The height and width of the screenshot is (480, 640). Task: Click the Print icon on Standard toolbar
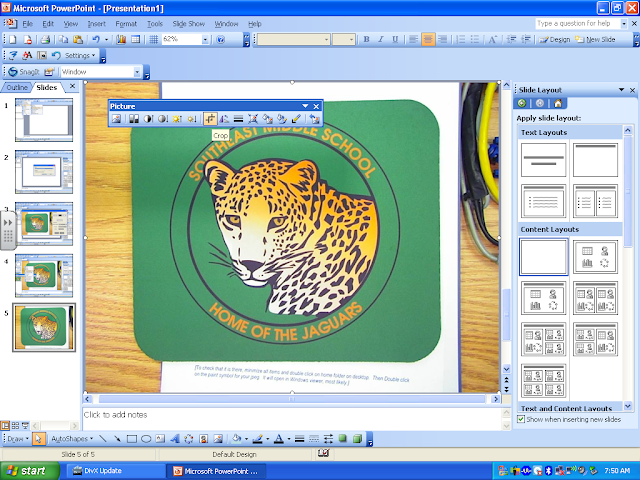pyautogui.click(x=45, y=40)
